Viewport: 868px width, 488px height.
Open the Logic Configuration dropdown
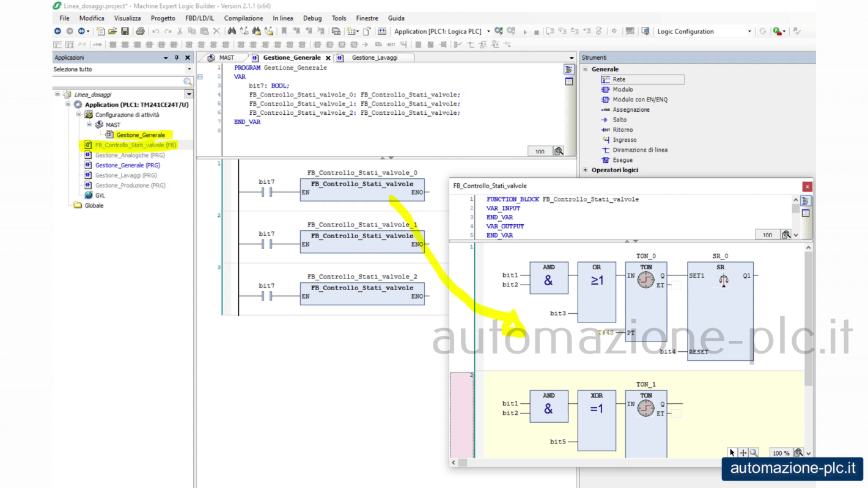(749, 32)
